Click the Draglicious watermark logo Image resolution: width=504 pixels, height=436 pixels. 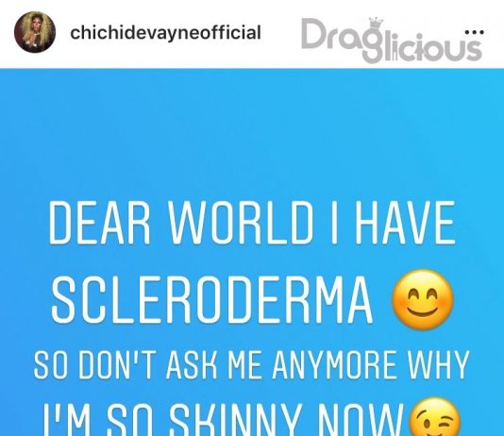pos(392,40)
